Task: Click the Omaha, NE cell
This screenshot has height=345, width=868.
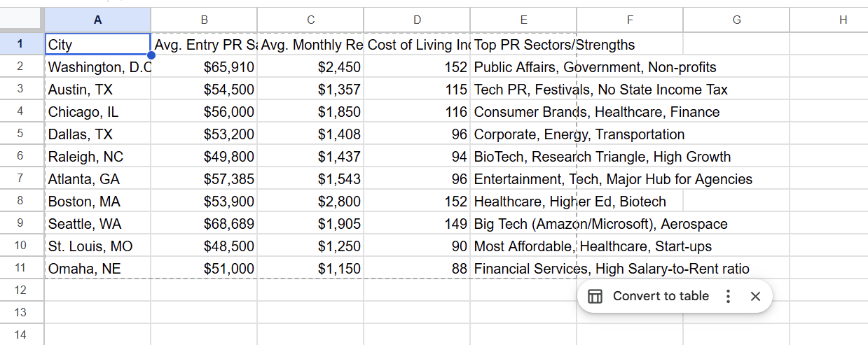Action: coord(97,269)
